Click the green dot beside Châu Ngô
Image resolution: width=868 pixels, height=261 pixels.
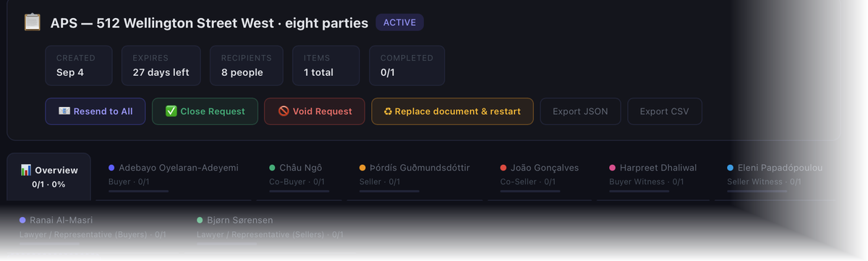[x=272, y=168]
